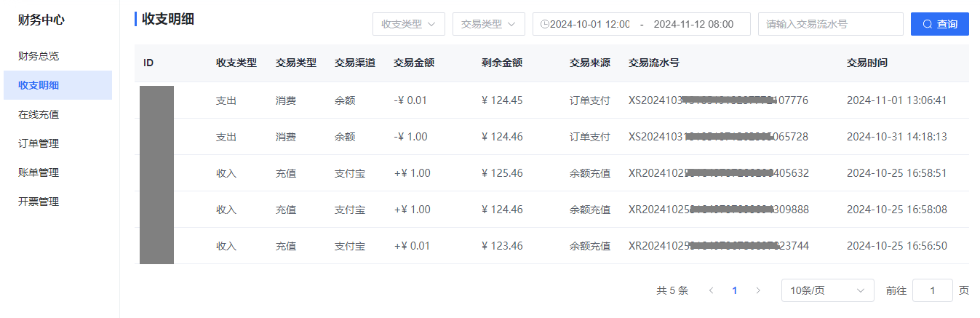
Task: Open the 10条/页 page size selector
Action: pyautogui.click(x=828, y=290)
